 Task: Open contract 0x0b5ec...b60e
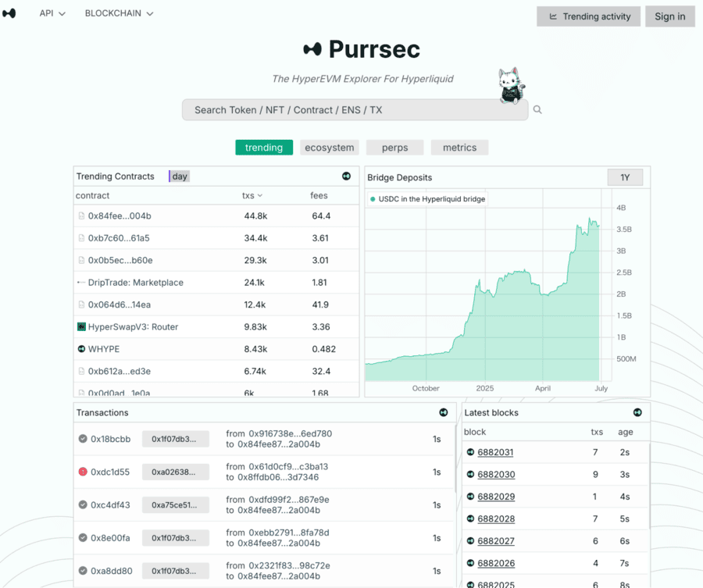coord(120,260)
